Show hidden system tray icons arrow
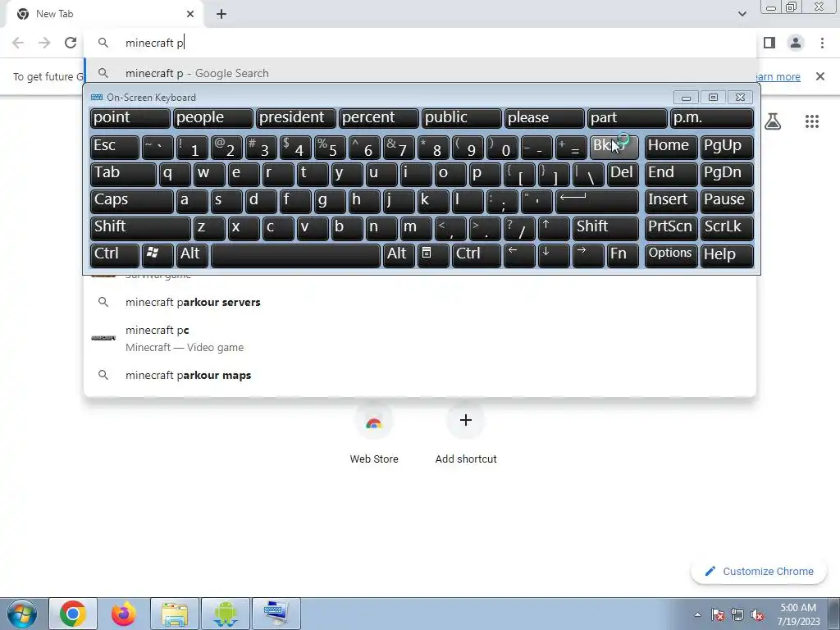This screenshot has width=840, height=630. click(697, 615)
